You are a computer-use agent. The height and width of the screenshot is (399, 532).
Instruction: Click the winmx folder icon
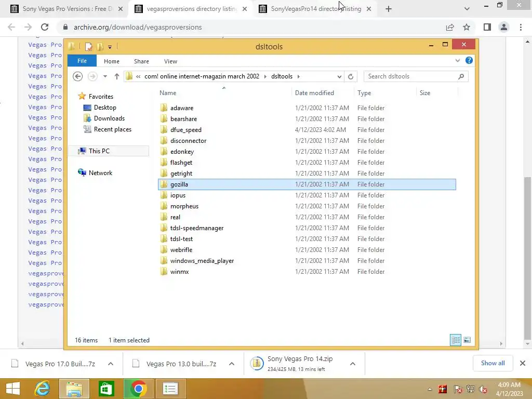coord(164,271)
